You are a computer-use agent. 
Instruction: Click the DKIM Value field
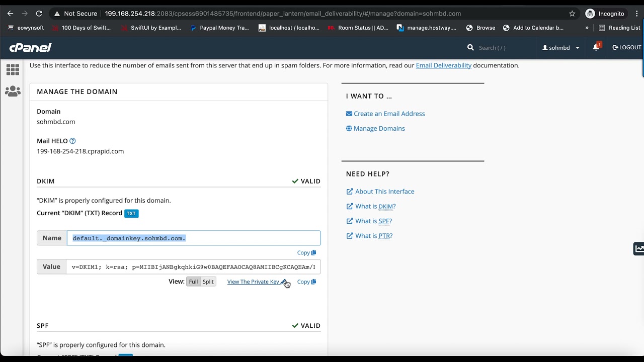[194, 266]
